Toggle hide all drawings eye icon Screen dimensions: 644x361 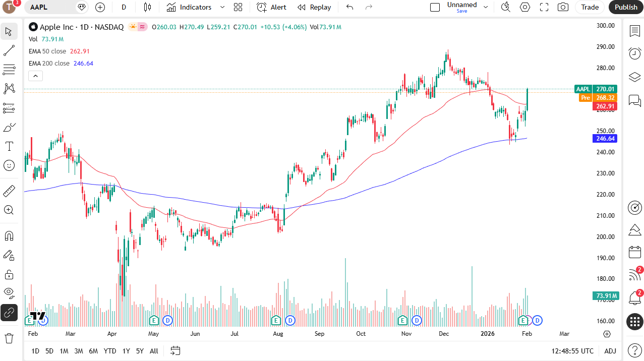[9, 293]
